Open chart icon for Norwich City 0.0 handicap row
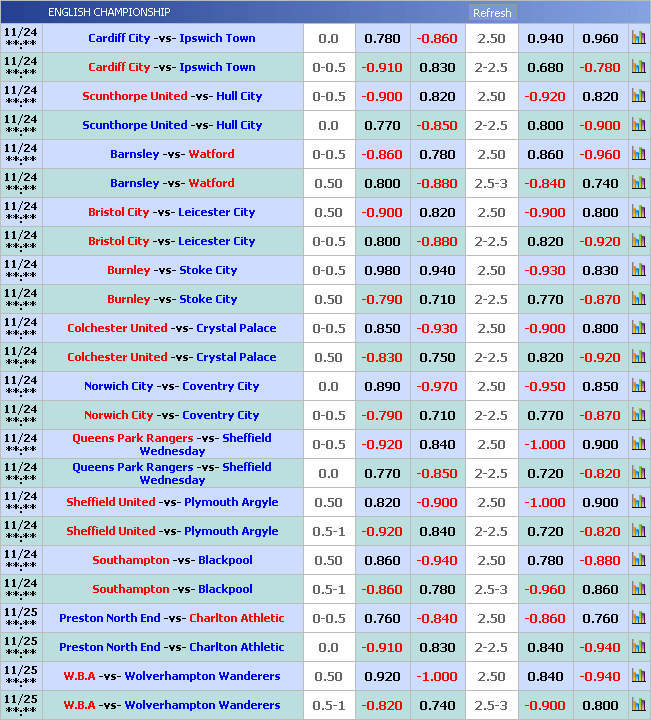Viewport: 651px width, 720px height. coord(638,387)
